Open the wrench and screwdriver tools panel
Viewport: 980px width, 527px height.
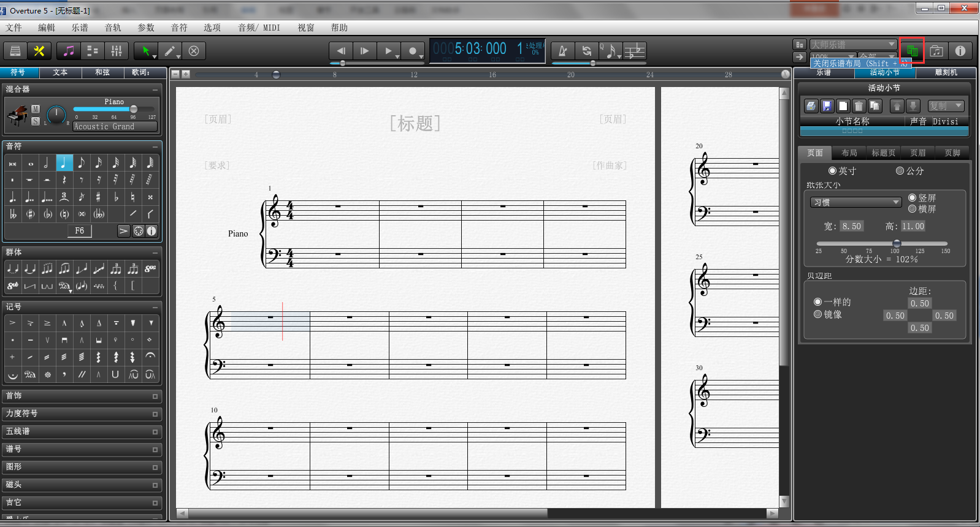click(39, 51)
